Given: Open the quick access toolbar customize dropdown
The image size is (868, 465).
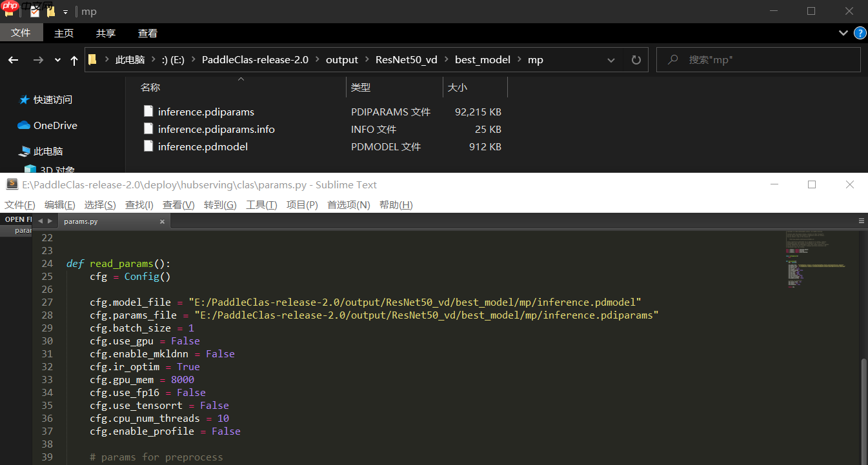Looking at the screenshot, I should [65, 11].
